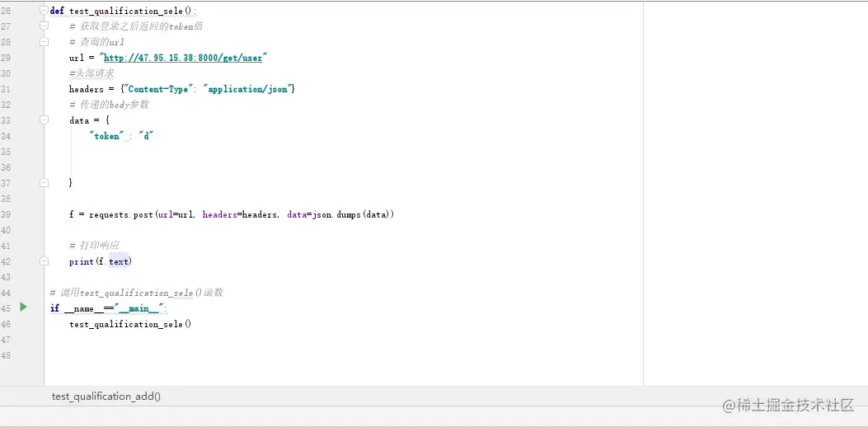Screen dimensions: 868x427
Task: Open the http://47.95.15.38:8000/get/user URL
Action: tap(183, 58)
